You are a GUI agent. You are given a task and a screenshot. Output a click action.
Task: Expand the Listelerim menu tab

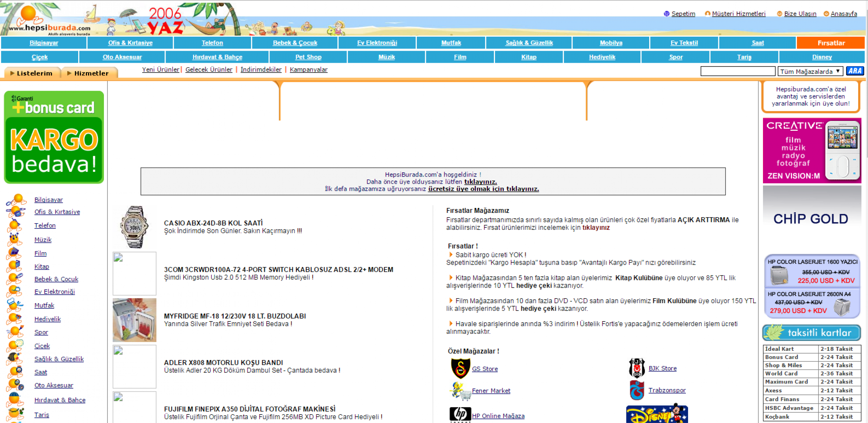(x=32, y=73)
